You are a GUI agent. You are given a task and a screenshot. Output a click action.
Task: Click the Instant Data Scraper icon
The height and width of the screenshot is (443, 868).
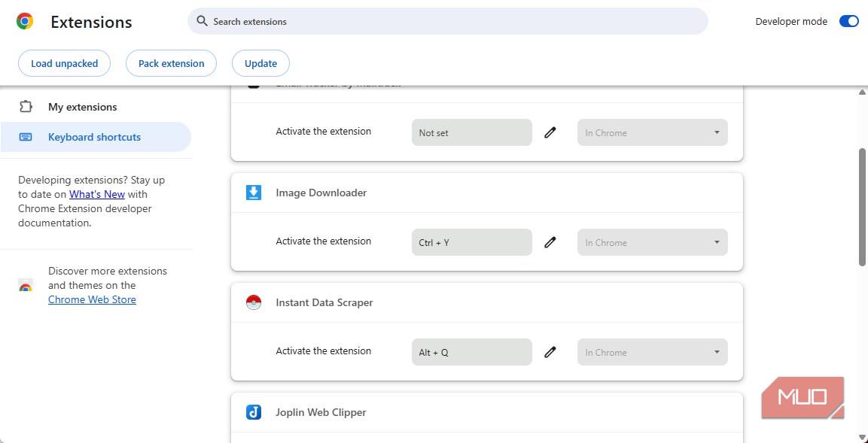tap(254, 302)
